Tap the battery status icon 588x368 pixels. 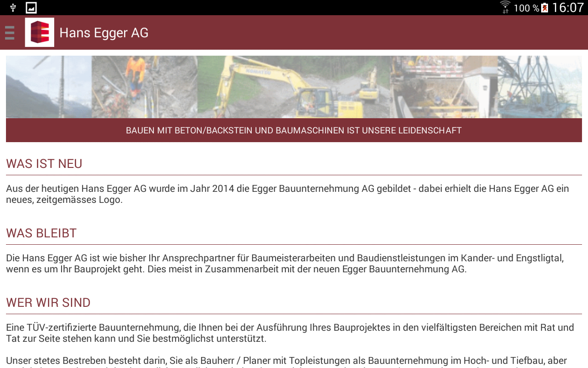[545, 7]
